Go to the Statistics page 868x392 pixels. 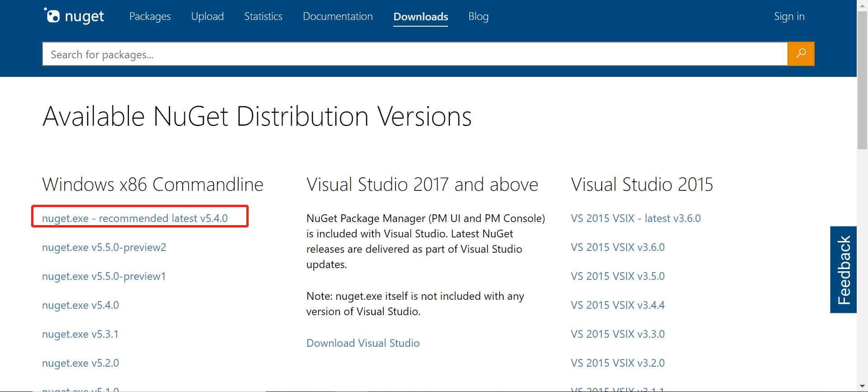coord(263,16)
